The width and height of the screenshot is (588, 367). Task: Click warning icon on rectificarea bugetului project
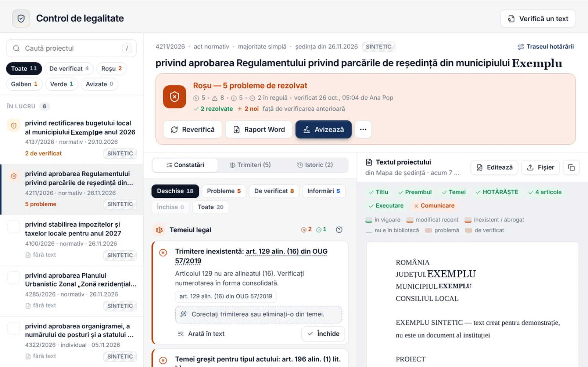[14, 126]
